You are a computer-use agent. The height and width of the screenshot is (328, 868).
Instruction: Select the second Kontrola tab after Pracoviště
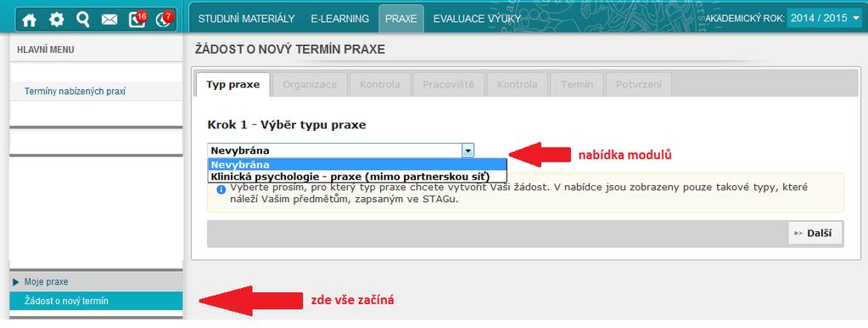(517, 85)
